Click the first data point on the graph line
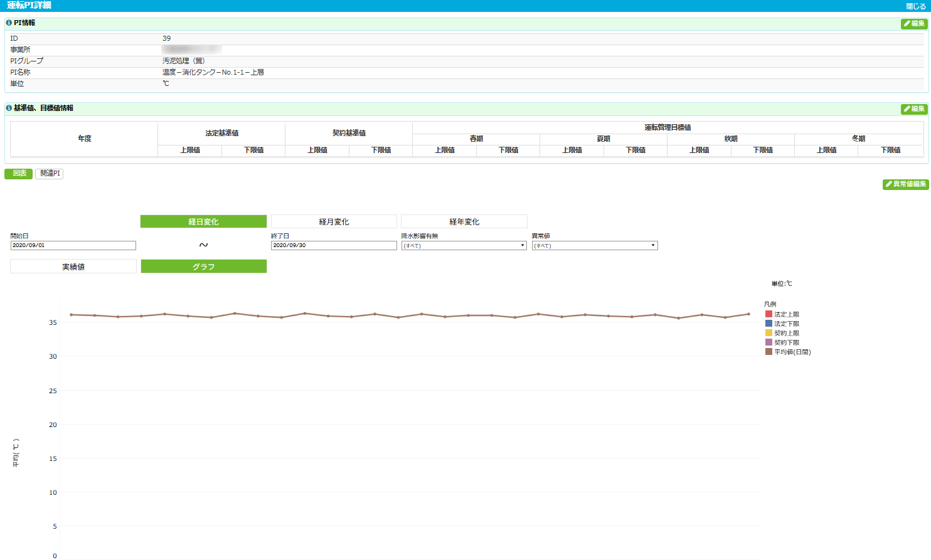Viewport: 931px width, 560px height. coord(71,315)
